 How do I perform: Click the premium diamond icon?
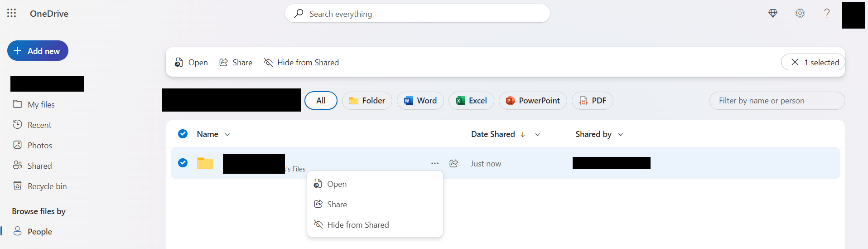(x=773, y=14)
